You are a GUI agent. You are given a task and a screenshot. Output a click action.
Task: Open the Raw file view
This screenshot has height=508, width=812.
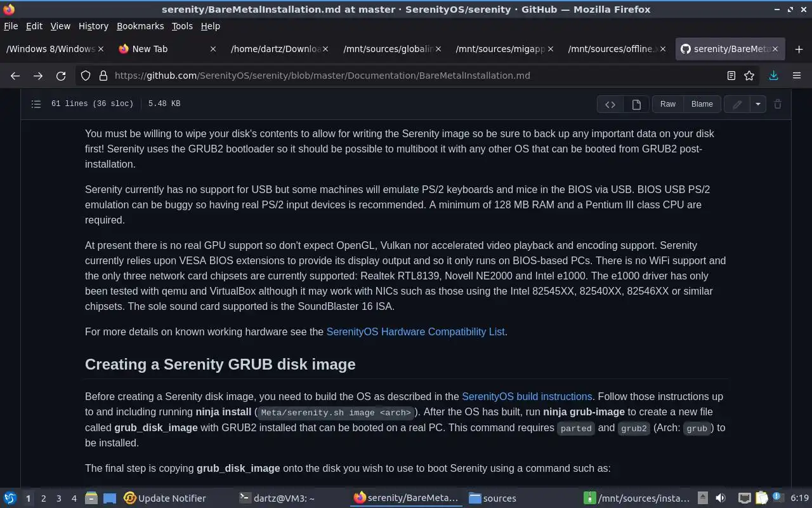(x=668, y=104)
